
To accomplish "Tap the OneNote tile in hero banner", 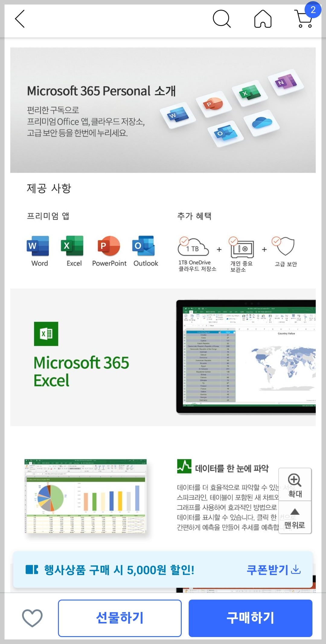I will click(x=286, y=82).
